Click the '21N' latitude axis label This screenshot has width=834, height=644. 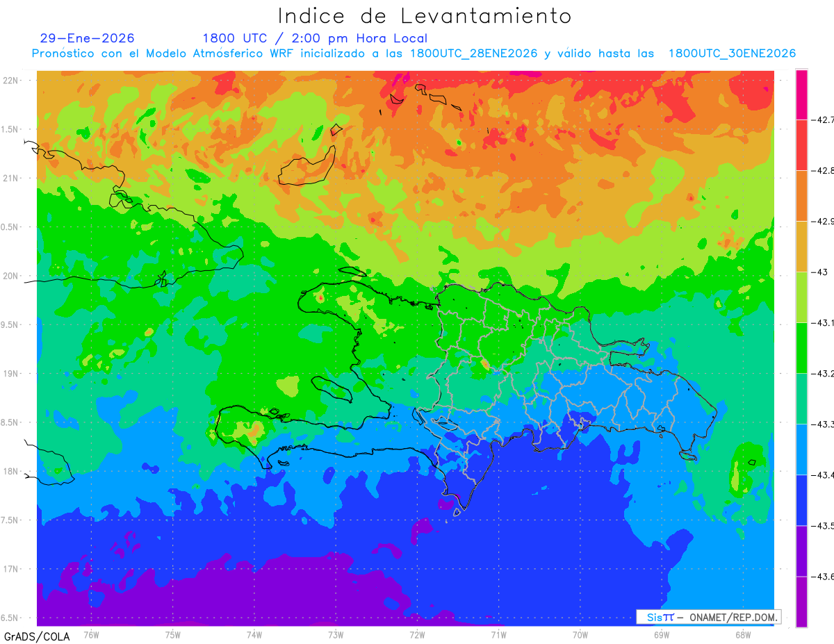(10, 178)
